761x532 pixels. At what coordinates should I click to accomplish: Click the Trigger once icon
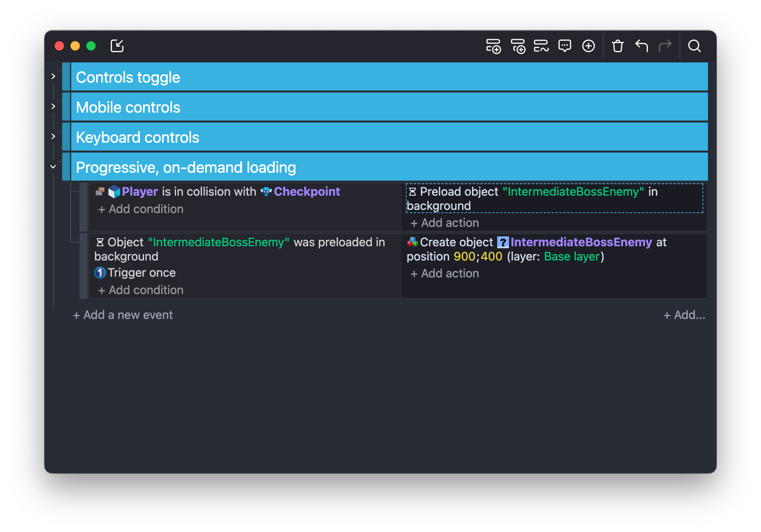(100, 273)
